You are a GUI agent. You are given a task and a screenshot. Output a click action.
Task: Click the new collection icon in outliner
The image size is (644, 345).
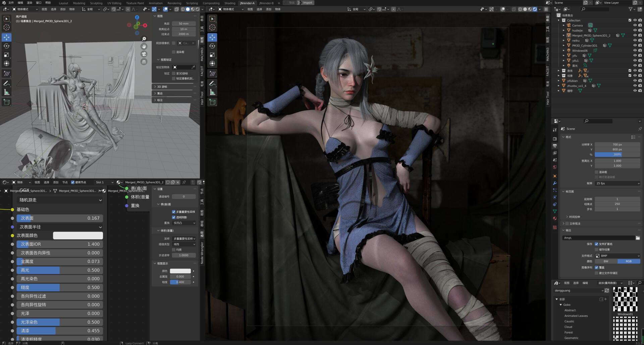[x=640, y=9]
